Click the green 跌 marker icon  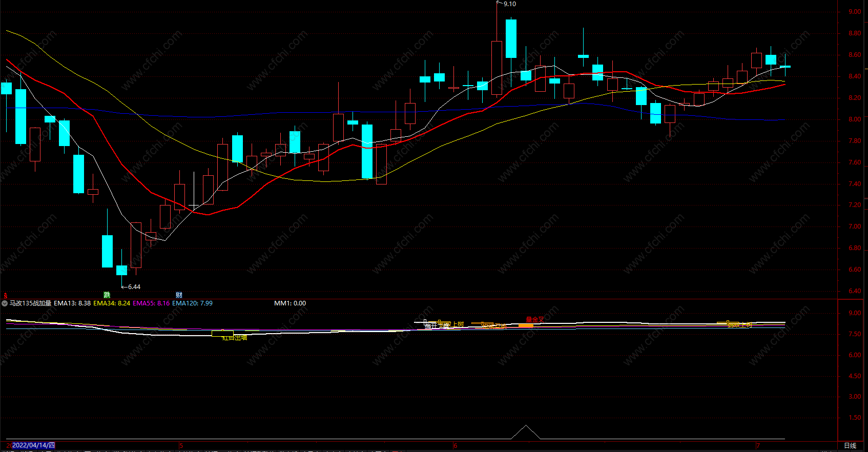click(x=107, y=295)
